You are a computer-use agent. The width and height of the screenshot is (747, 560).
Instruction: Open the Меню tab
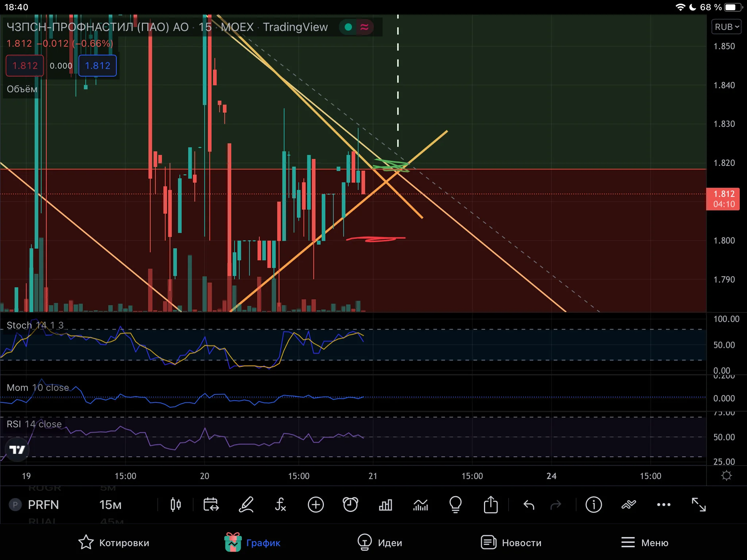tap(645, 543)
